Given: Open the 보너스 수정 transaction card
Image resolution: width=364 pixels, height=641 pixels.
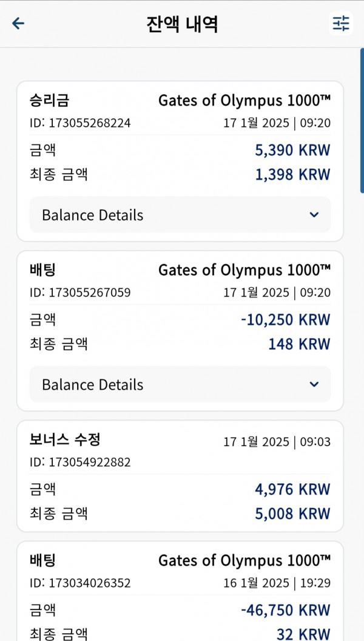Looking at the screenshot, I should (x=180, y=476).
